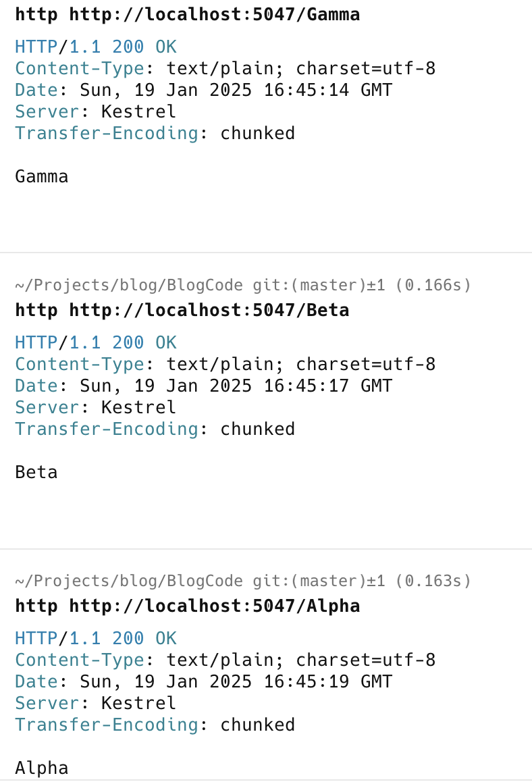Screen dimensions: 532x782
Task: Select the Transfer-Encoding header in Beta response
Action: (x=155, y=429)
